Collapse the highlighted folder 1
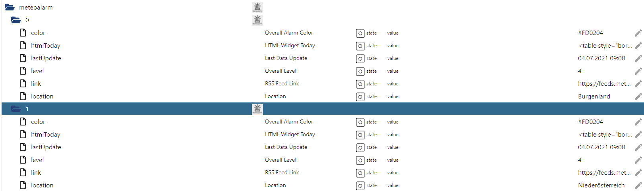 click(x=16, y=109)
